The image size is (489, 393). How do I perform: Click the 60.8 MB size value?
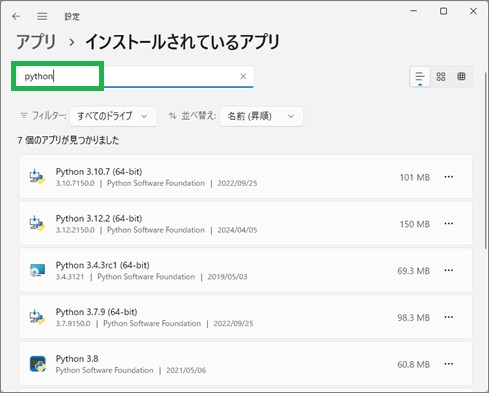(413, 364)
